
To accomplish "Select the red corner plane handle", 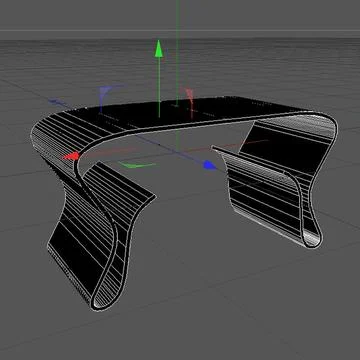I will (189, 99).
